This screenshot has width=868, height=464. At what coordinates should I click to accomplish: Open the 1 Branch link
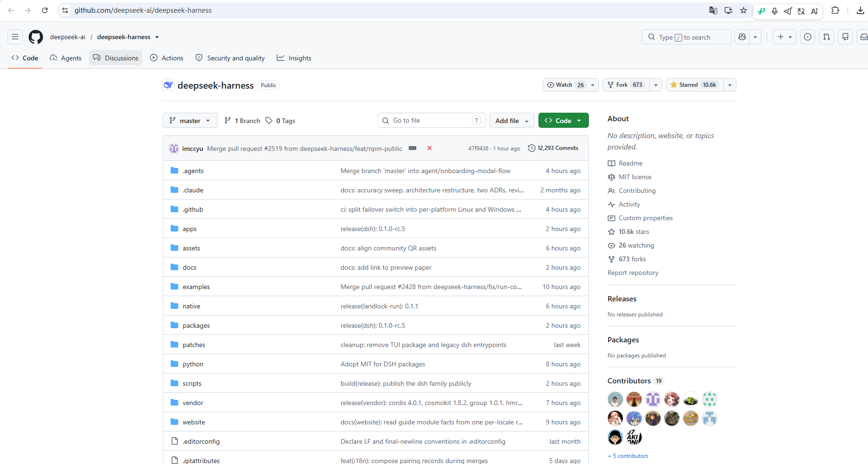coord(242,121)
